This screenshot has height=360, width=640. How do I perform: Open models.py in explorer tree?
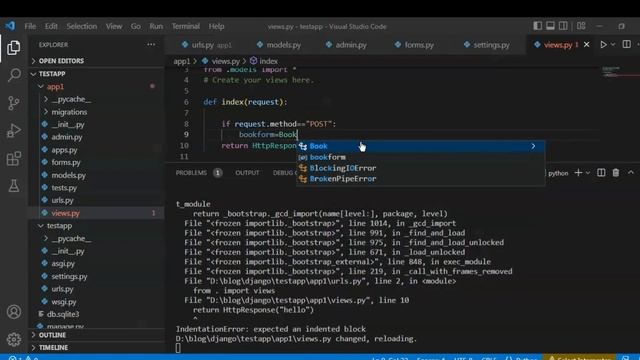(x=68, y=175)
